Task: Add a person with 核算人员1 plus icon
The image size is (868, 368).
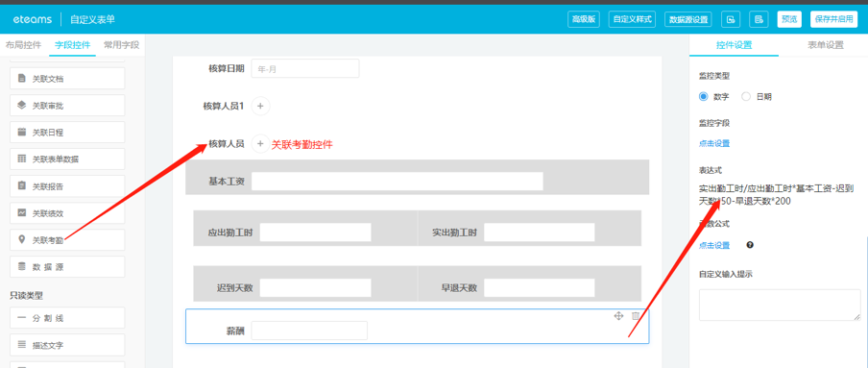Action: pyautogui.click(x=261, y=106)
